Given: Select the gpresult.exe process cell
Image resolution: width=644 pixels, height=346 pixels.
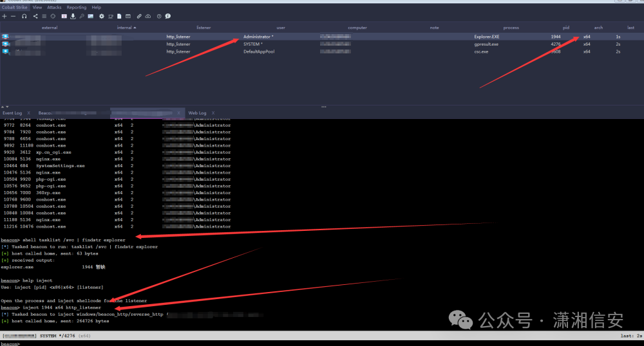Looking at the screenshot, I should pos(486,44).
